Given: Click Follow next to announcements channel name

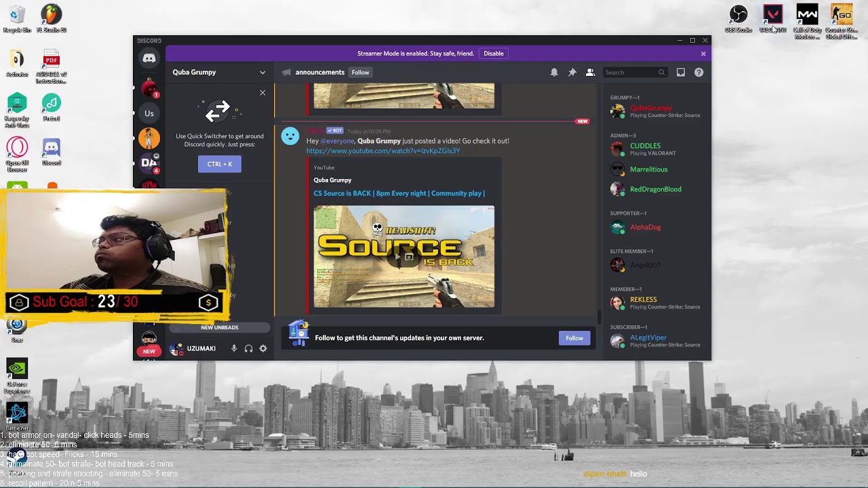Looking at the screenshot, I should click(x=361, y=73).
